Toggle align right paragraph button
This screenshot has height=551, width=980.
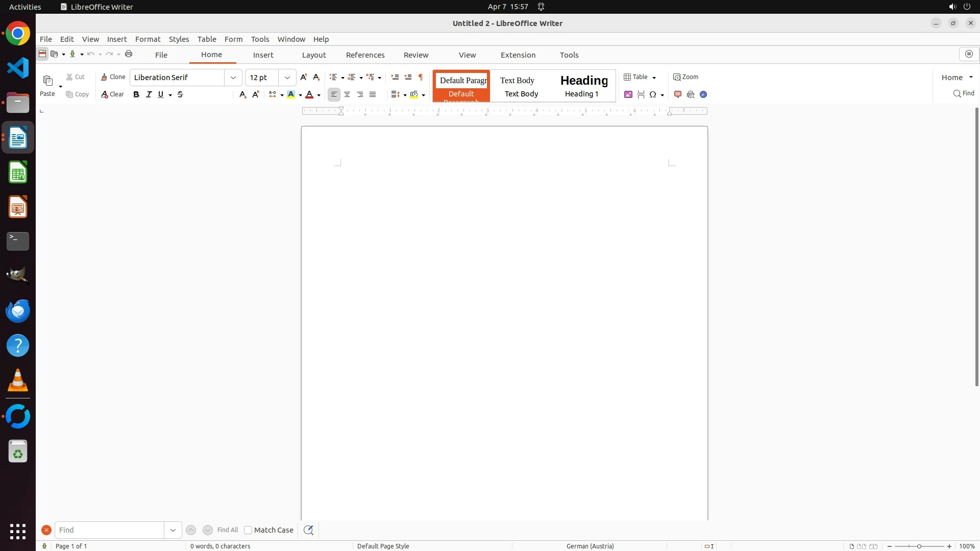(x=360, y=94)
